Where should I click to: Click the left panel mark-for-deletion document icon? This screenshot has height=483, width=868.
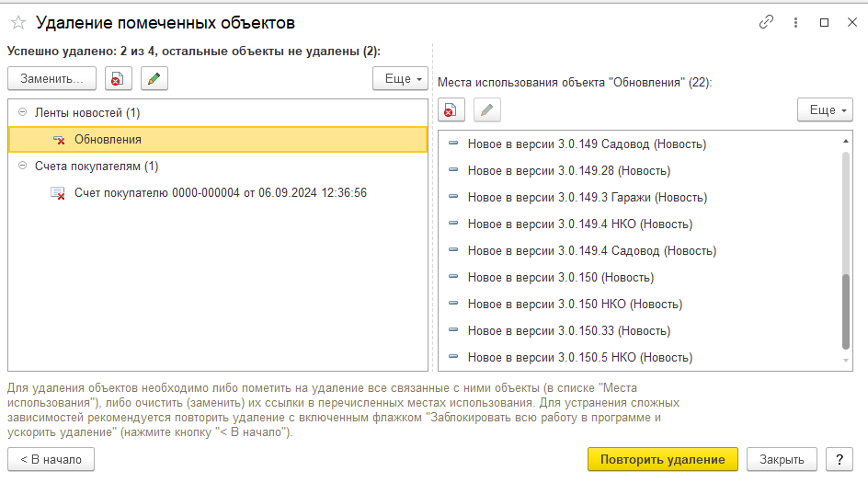118,78
